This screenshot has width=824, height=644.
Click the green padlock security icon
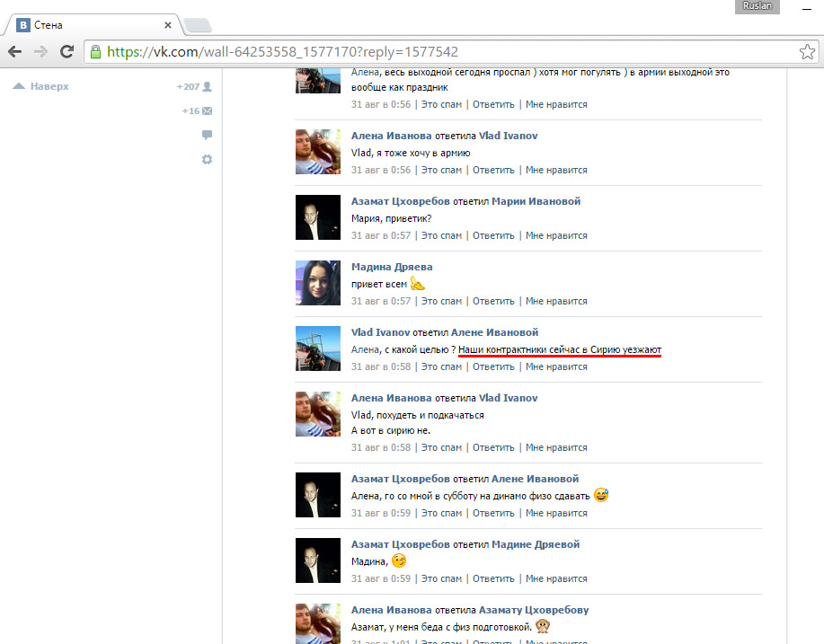click(x=95, y=52)
